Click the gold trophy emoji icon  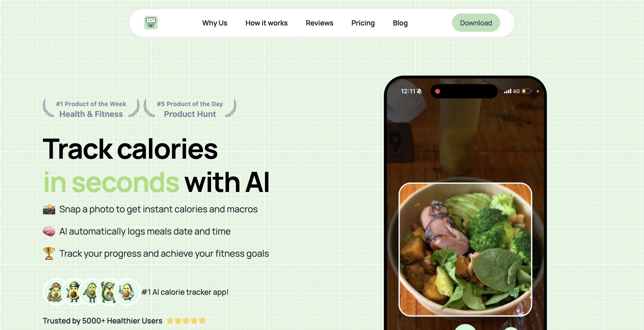(49, 253)
